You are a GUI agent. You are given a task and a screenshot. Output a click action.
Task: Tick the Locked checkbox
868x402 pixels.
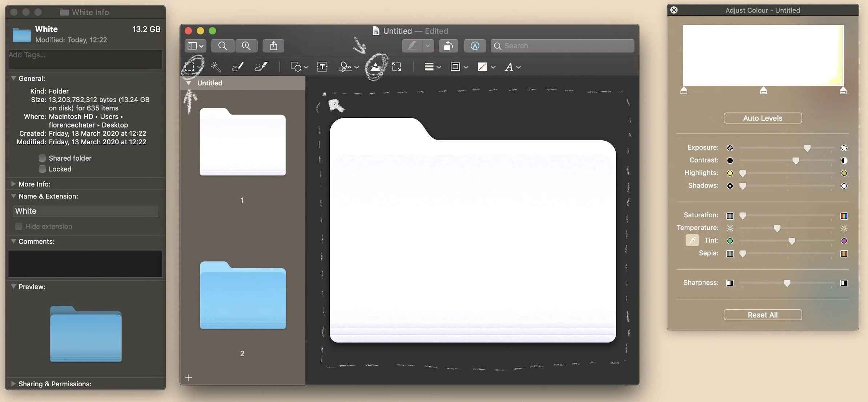(x=42, y=169)
